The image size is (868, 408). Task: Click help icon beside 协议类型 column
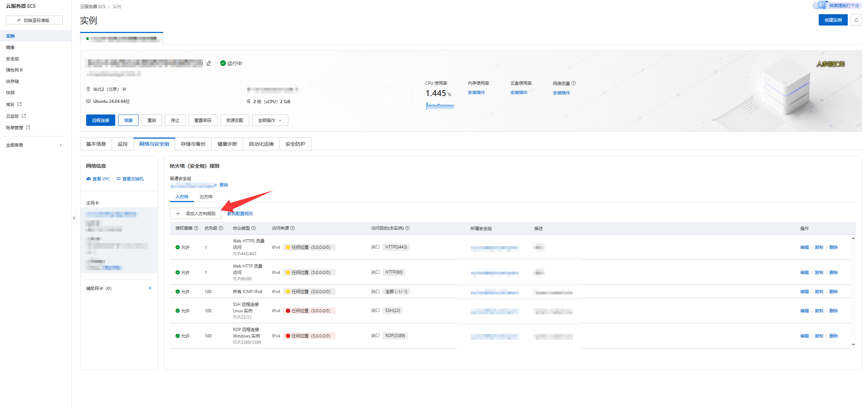(254, 228)
